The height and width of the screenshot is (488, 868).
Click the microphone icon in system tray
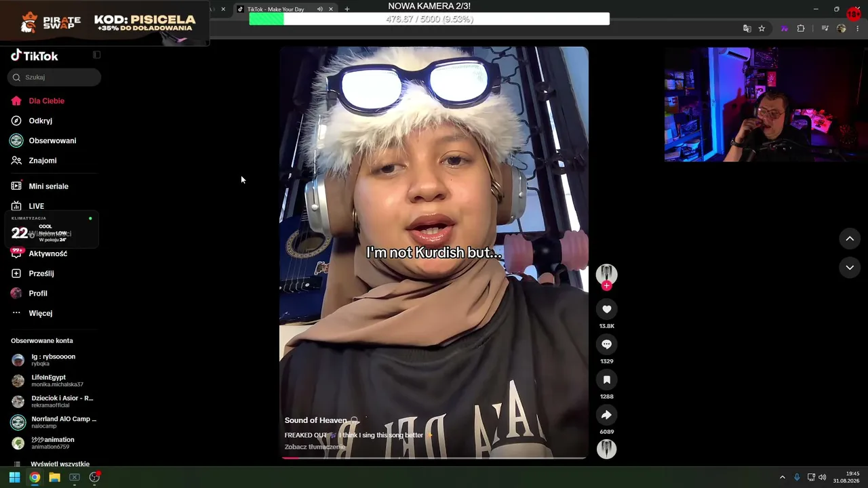click(797, 477)
